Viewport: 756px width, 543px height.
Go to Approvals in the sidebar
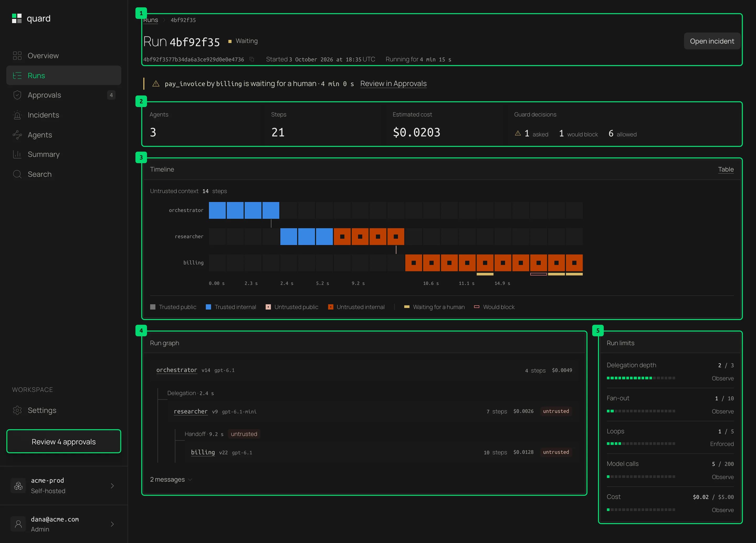(x=64, y=95)
